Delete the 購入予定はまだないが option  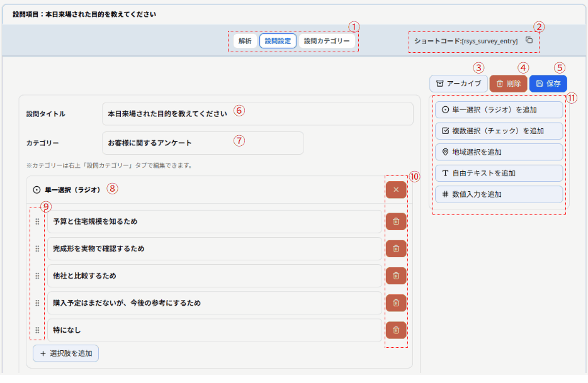pyautogui.click(x=395, y=303)
